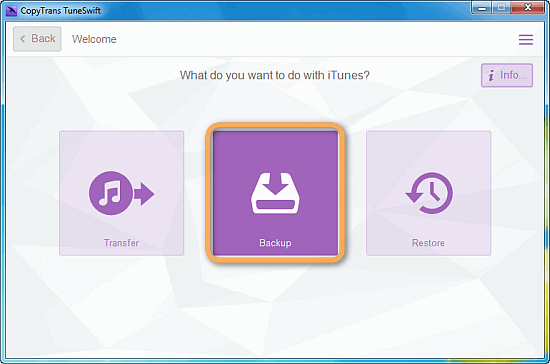Open the purple hamburger menu

(526, 40)
